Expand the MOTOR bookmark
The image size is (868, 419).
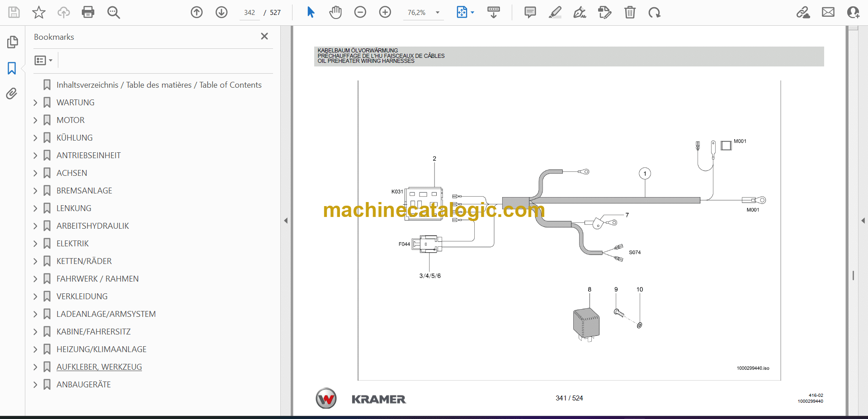click(35, 120)
